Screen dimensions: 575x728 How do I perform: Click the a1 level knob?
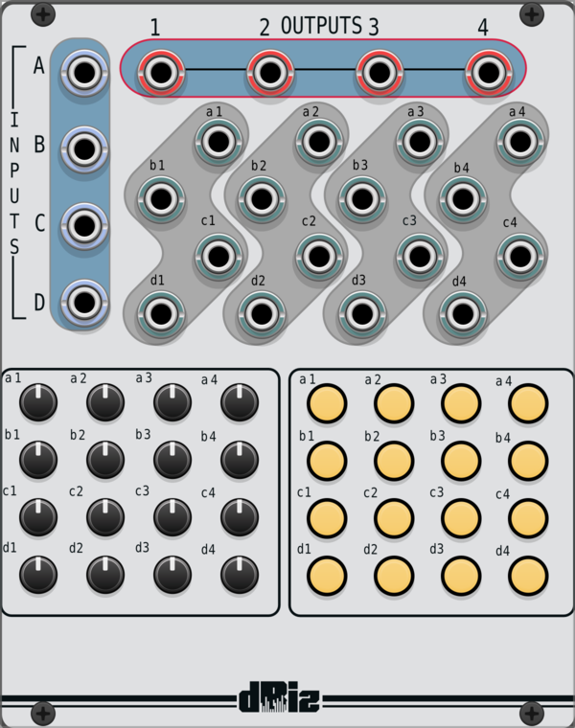(38, 402)
